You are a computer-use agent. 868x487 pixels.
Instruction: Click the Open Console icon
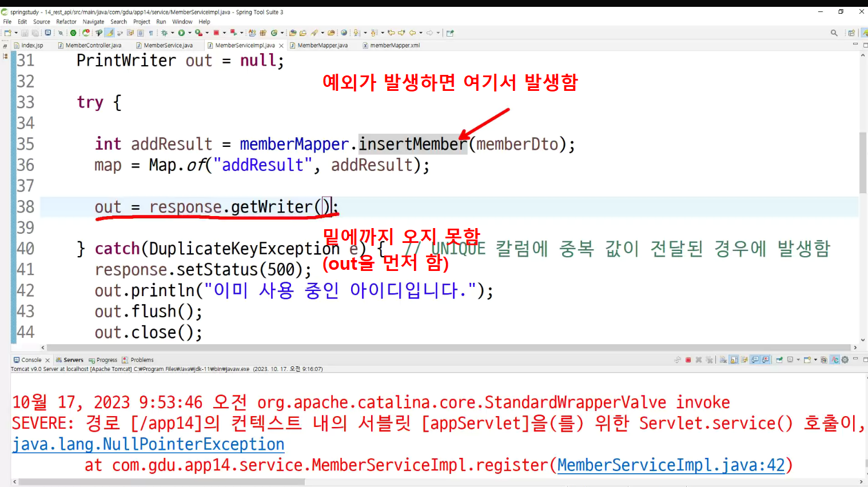(x=807, y=360)
